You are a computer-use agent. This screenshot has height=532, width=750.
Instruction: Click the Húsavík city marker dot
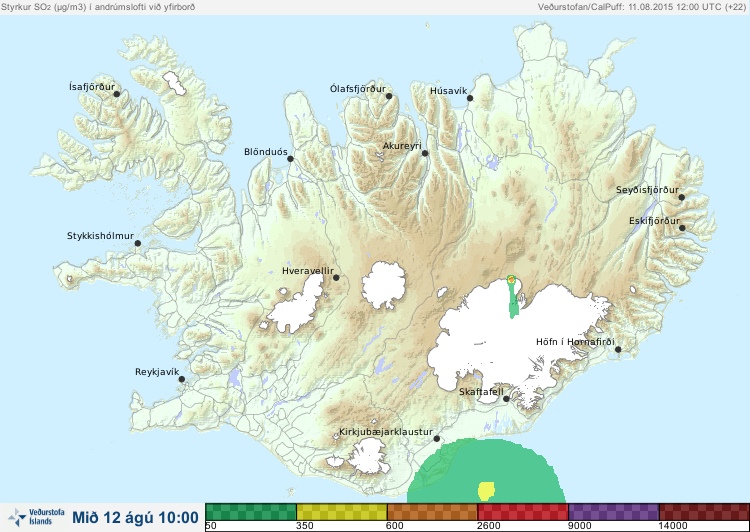pyautogui.click(x=470, y=98)
